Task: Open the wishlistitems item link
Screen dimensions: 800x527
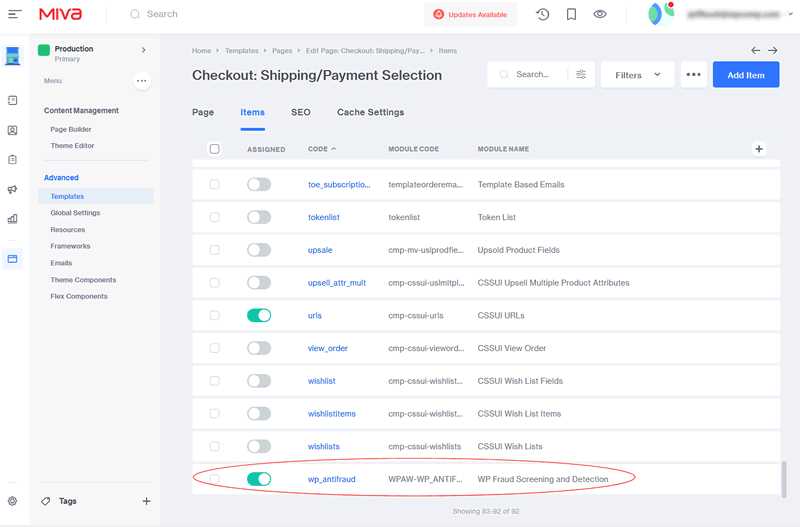Action: pyautogui.click(x=332, y=414)
